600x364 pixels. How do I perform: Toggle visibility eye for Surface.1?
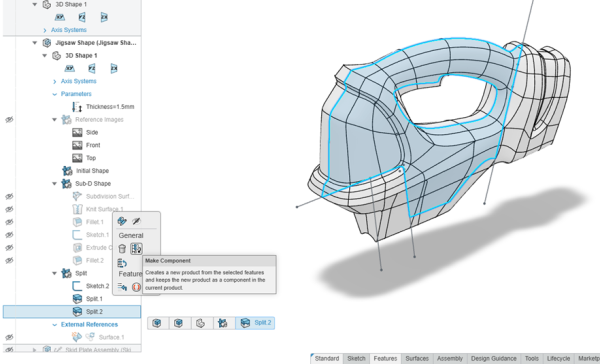pyautogui.click(x=9, y=337)
